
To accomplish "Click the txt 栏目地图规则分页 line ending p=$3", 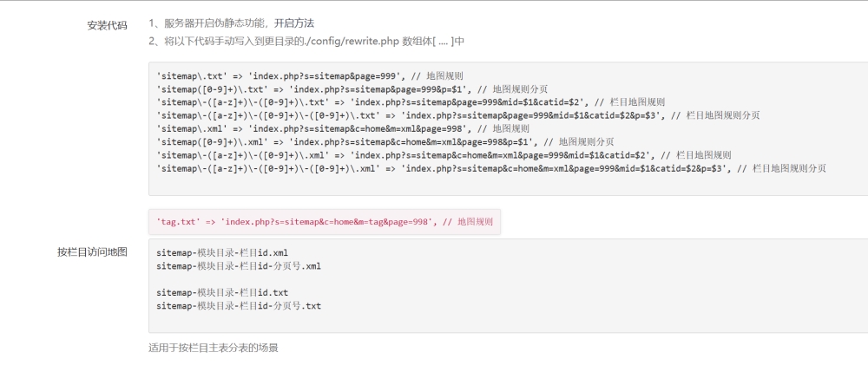I will tap(457, 115).
